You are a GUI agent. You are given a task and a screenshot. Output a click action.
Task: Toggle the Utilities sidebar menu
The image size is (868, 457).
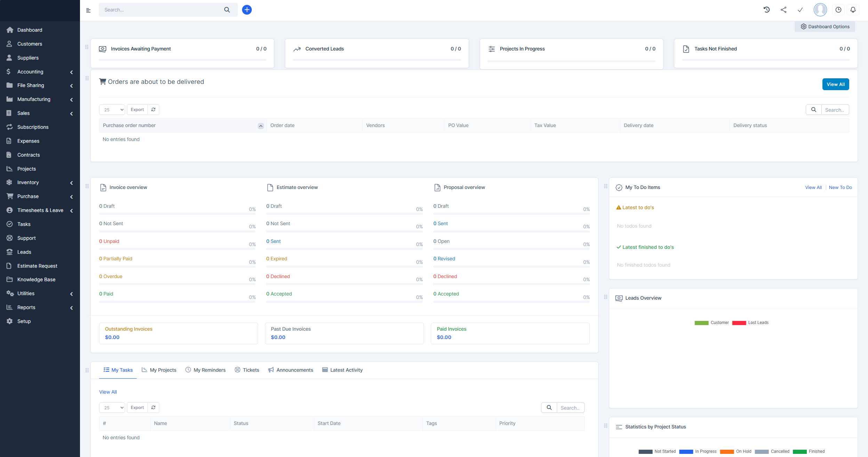coord(40,293)
